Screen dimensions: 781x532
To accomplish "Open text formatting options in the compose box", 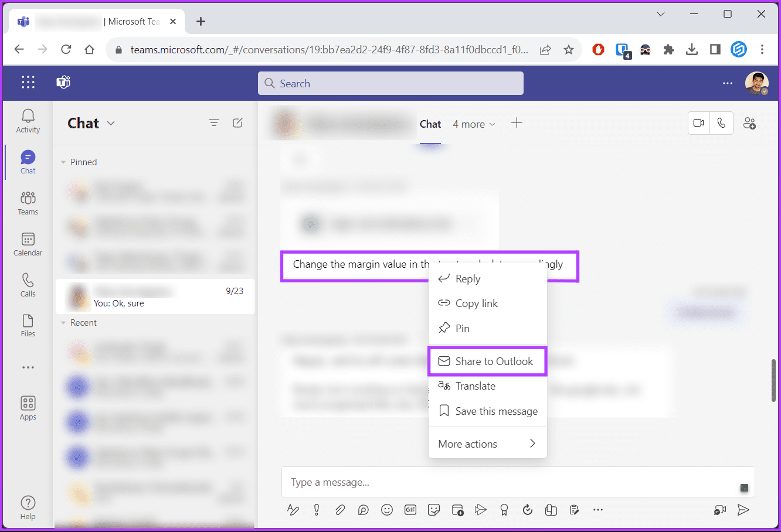I will (293, 510).
